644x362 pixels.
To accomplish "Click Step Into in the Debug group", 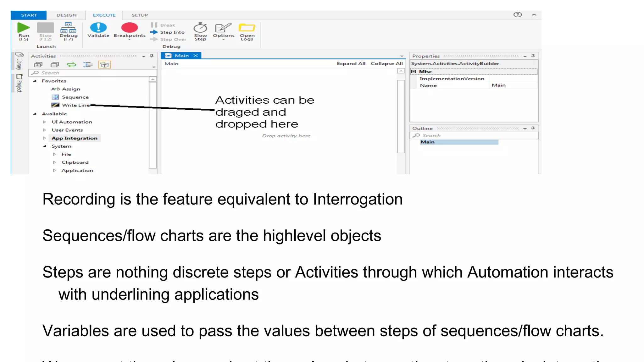I will tap(168, 32).
